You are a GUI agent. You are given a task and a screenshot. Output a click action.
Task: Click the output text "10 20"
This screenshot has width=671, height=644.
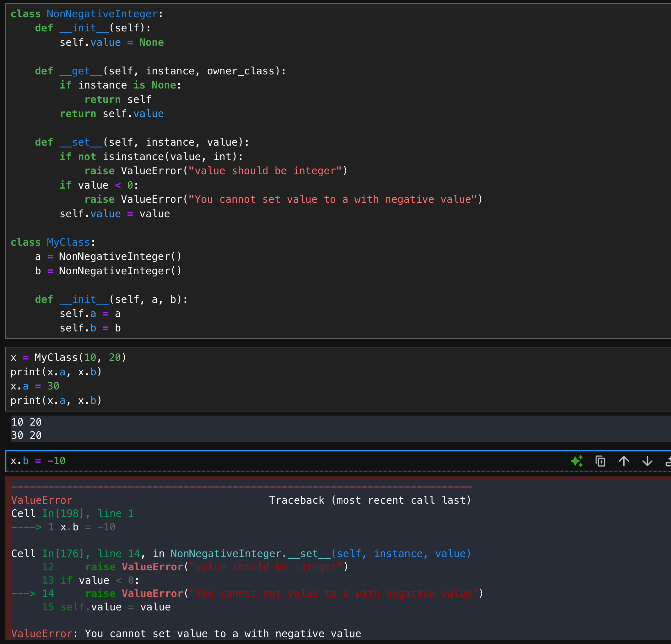(x=26, y=422)
